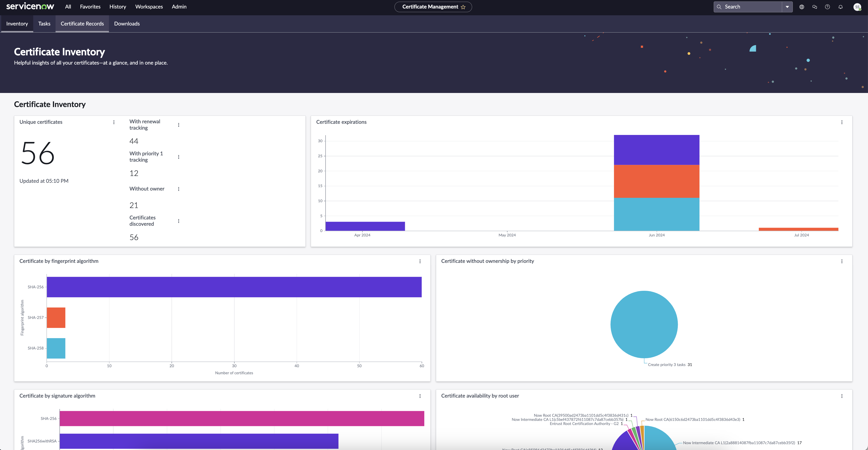Open the Workspaces menu
Viewport: 868px width, 450px height.
point(149,7)
